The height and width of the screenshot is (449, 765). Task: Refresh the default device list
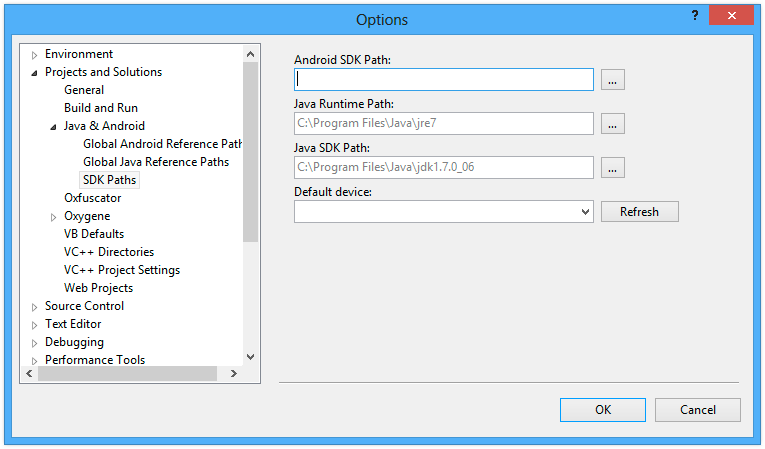[x=640, y=212]
